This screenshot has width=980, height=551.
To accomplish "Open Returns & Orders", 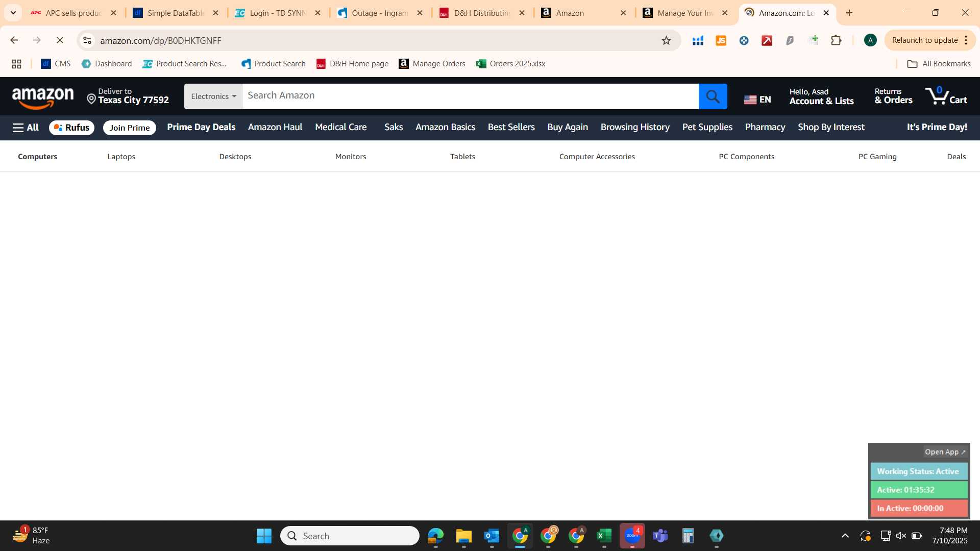I will point(893,96).
